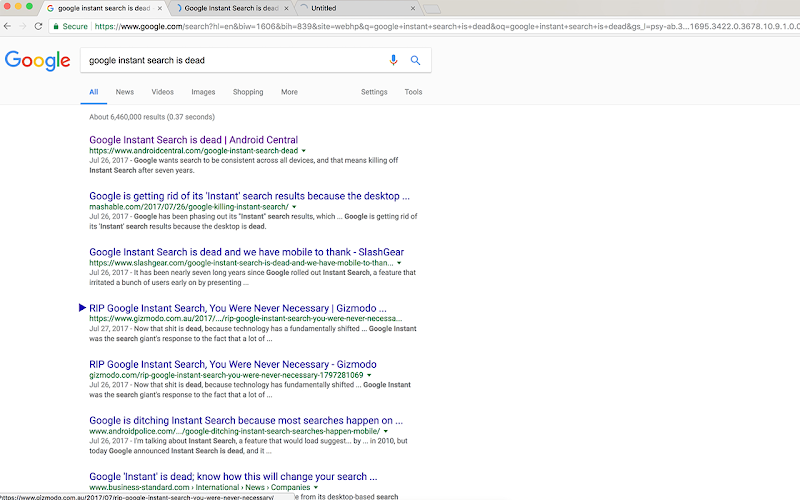Click the browser forward arrow

tap(22, 26)
